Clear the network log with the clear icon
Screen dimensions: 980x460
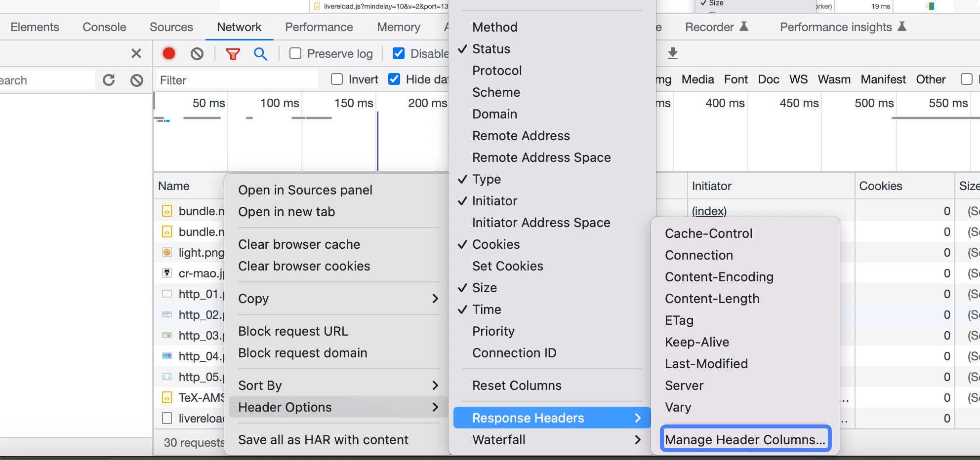(x=197, y=53)
